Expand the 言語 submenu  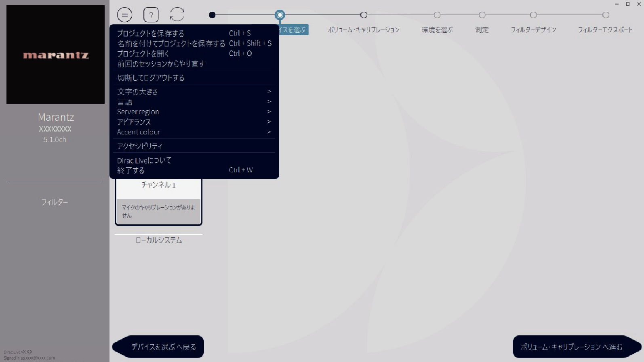click(194, 102)
